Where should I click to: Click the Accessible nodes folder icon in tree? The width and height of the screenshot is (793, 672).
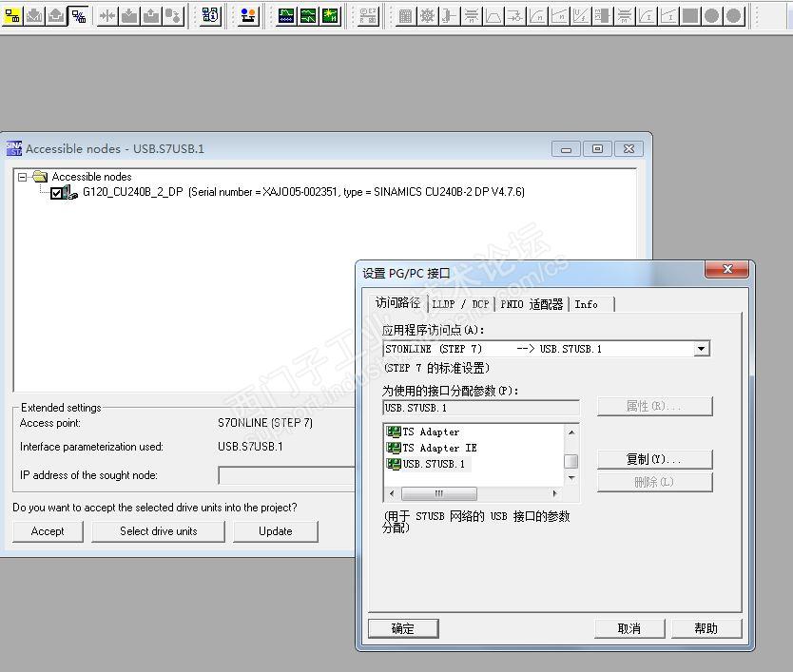coord(39,177)
